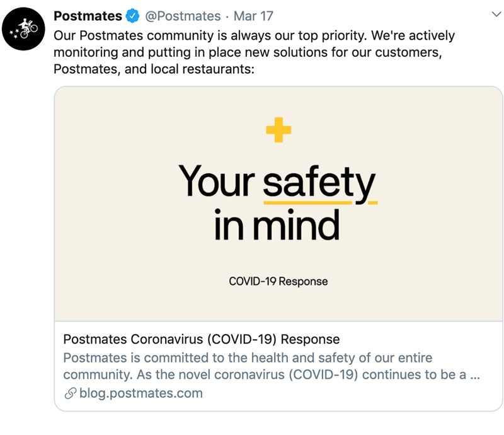
Task: Click the blue verified badge
Action: point(132,16)
